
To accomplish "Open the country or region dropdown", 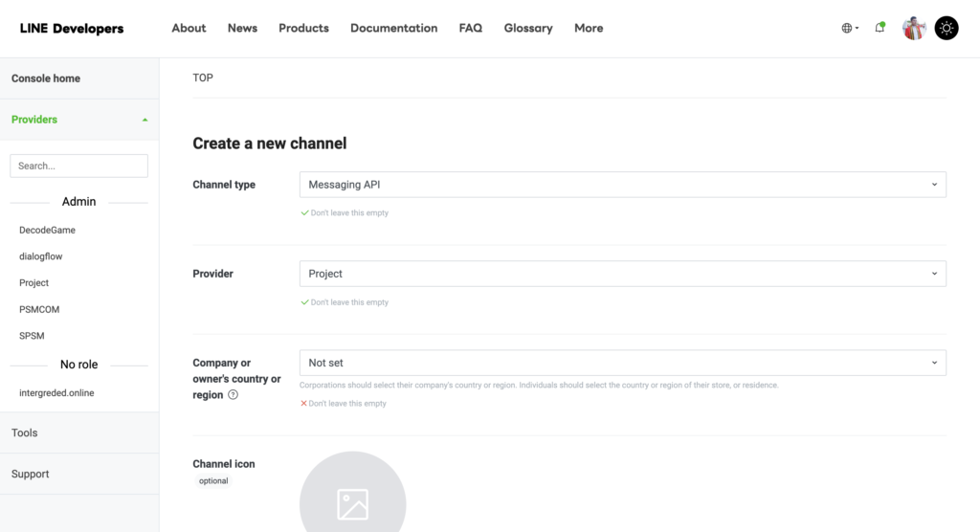I will [622, 363].
